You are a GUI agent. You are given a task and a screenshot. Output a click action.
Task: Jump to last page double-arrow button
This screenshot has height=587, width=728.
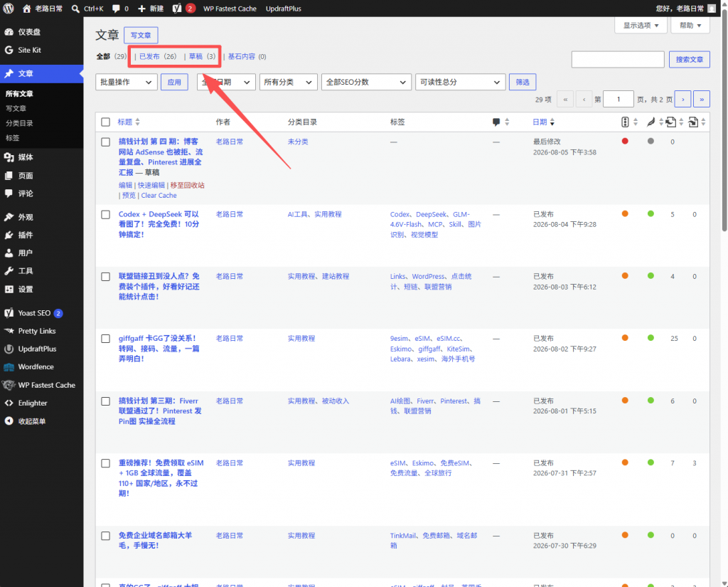702,99
